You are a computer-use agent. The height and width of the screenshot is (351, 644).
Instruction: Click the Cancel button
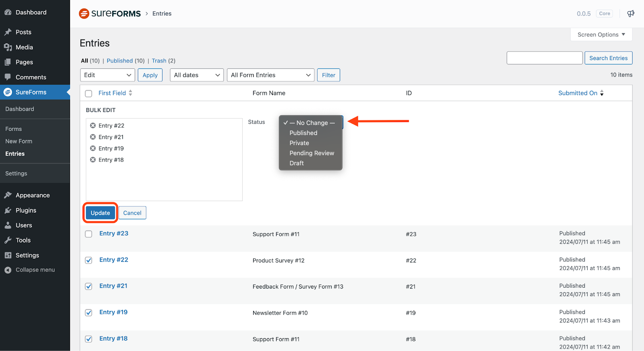pyautogui.click(x=132, y=213)
